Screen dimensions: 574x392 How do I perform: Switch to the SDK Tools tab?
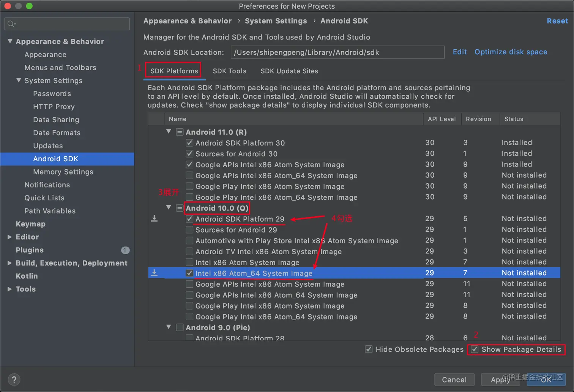point(229,71)
